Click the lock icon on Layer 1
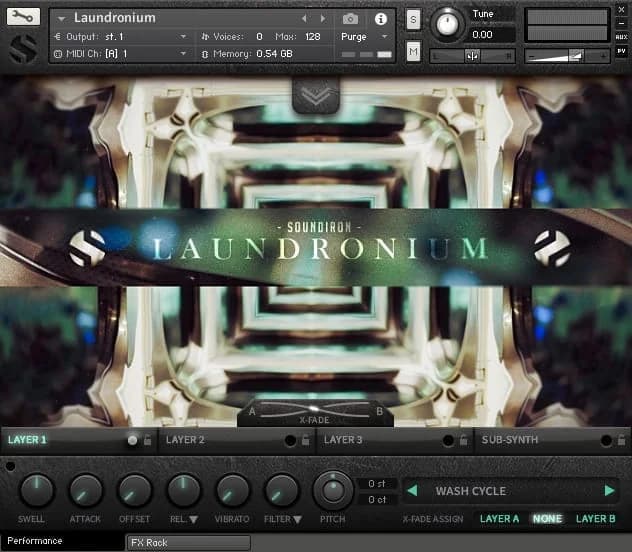The image size is (632, 552). point(147,440)
